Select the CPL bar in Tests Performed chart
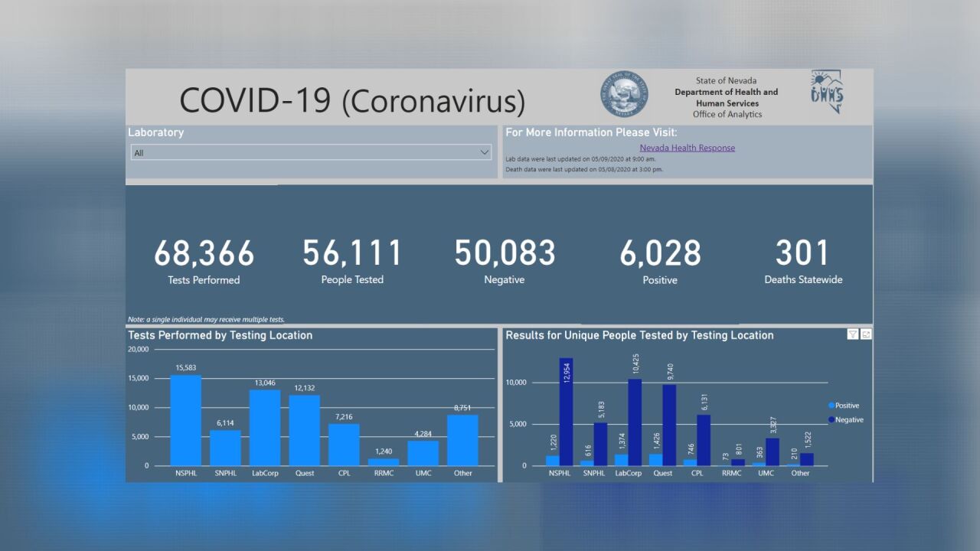This screenshot has width=980, height=551. coord(344,445)
